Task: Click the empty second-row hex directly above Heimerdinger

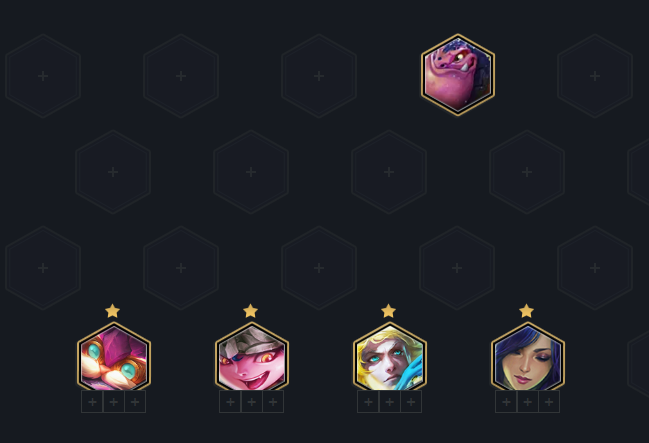Action: point(113,172)
